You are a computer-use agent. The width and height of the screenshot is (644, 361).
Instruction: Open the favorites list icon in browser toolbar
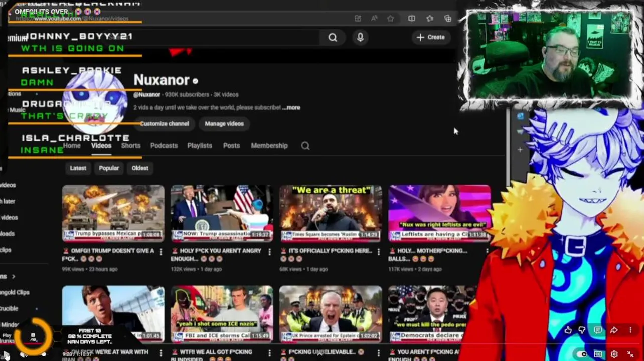coord(430,19)
